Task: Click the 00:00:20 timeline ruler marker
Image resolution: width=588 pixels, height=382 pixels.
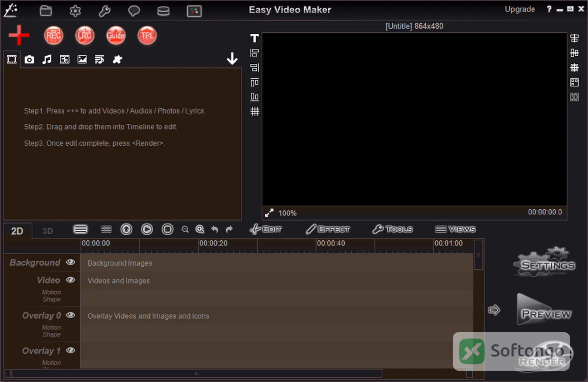Action: pyautogui.click(x=213, y=243)
